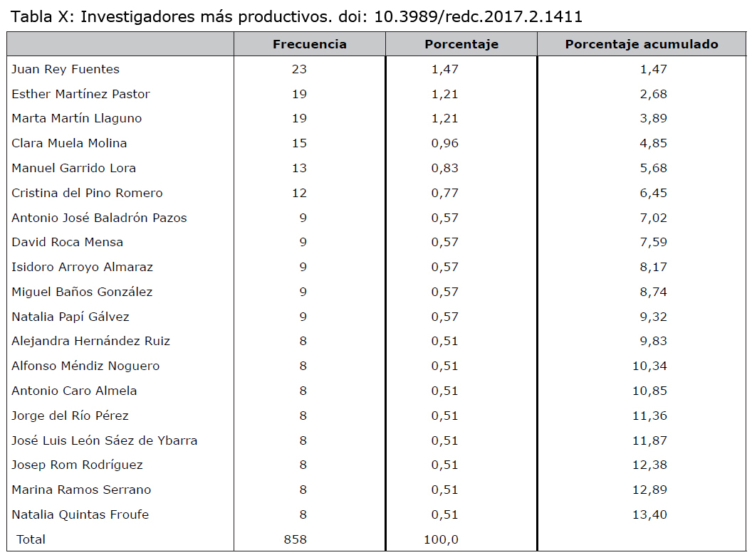
Task: Click Cristina del Pino Romero entry
Action: (87, 193)
